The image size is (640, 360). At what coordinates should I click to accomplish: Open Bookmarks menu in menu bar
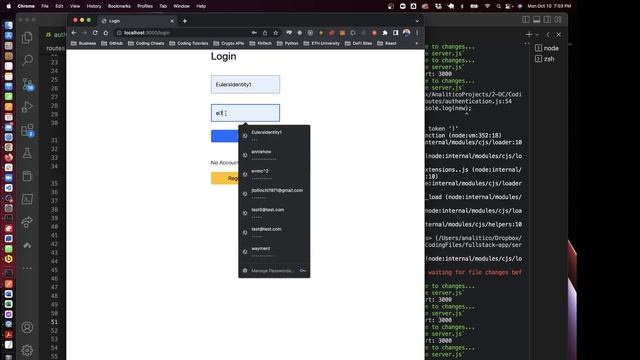[x=119, y=6]
